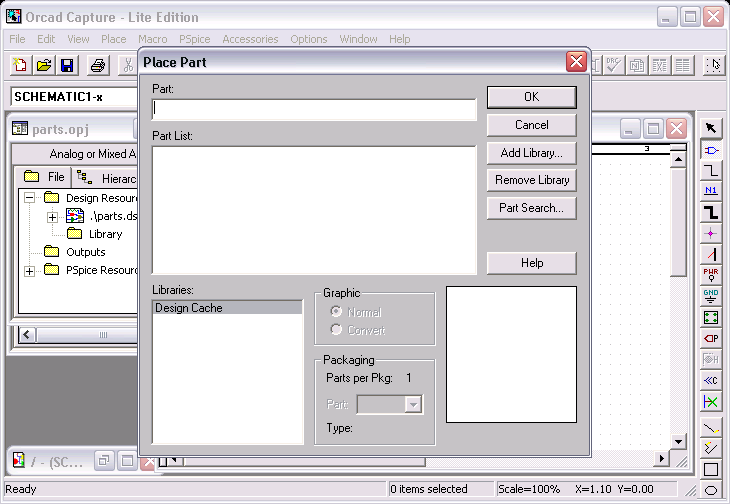Open the PSpice menu
730x504 pixels.
(x=195, y=39)
